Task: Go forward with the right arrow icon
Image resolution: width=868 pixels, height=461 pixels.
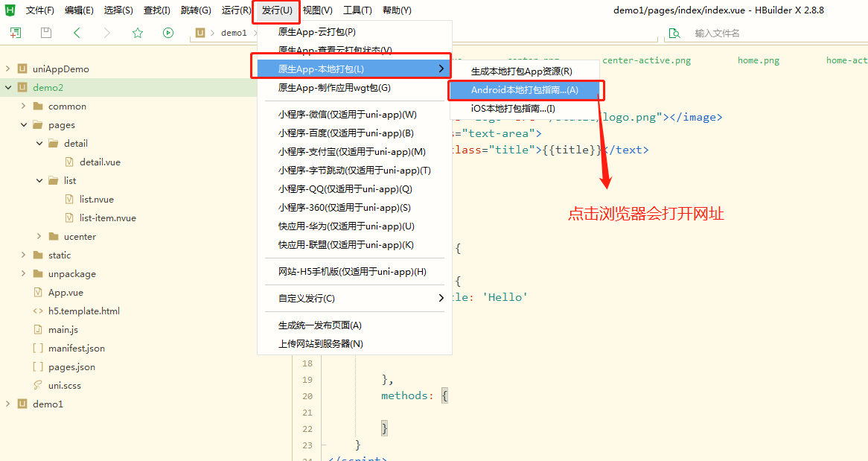Action: click(x=107, y=33)
